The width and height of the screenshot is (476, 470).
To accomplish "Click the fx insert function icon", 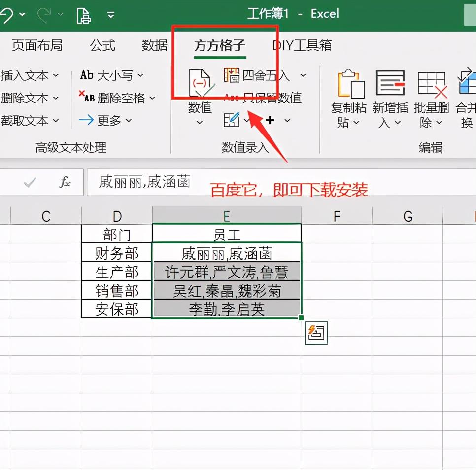I will click(x=65, y=182).
